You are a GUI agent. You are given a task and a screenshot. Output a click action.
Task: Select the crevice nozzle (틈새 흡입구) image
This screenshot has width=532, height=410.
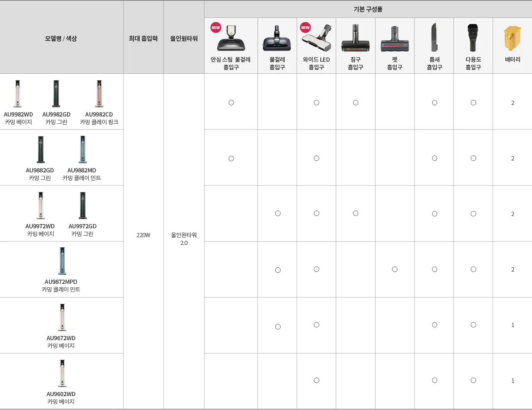coord(434,38)
